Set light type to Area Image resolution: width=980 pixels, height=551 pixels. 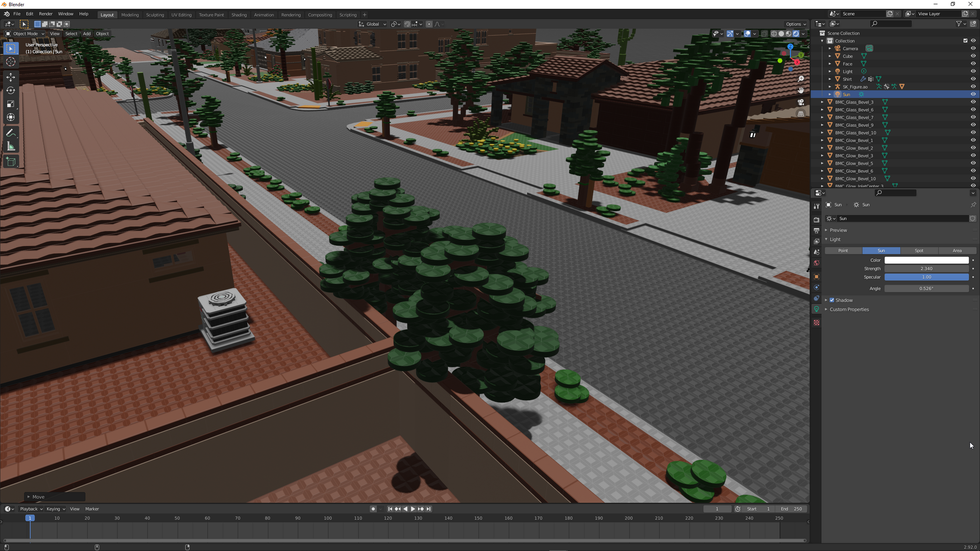pos(957,251)
